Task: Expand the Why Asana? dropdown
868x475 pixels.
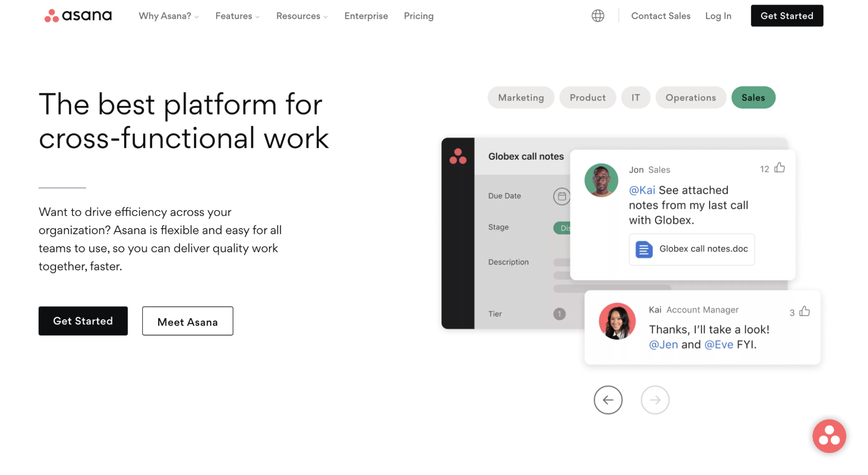Action: click(168, 16)
